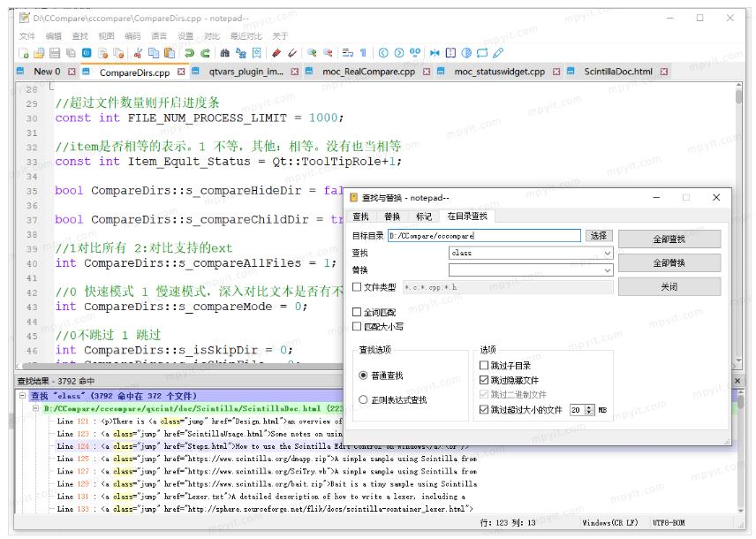Screen dimensions: 756x539
Task: Activate the Redo toolbar icon
Action: pyautogui.click(x=206, y=51)
